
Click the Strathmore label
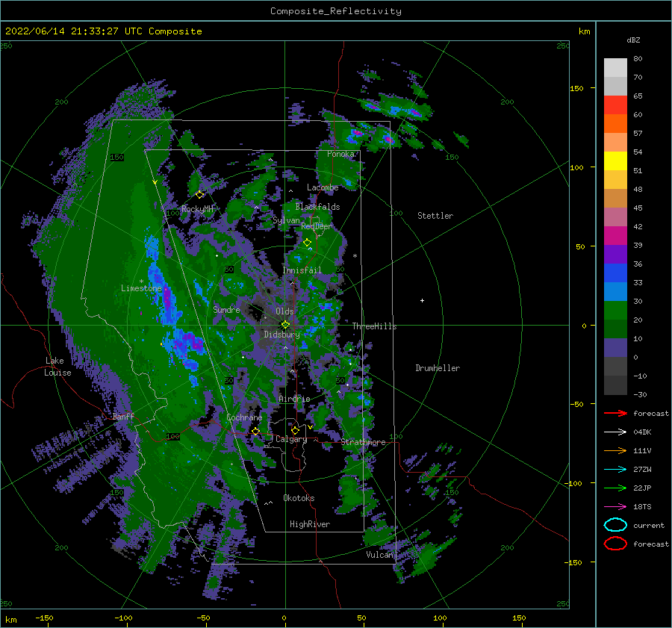click(x=363, y=442)
